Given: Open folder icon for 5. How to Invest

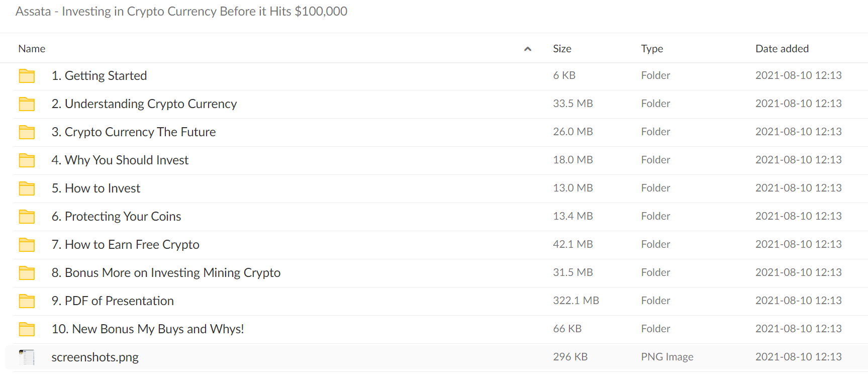Looking at the screenshot, I should coord(27,188).
